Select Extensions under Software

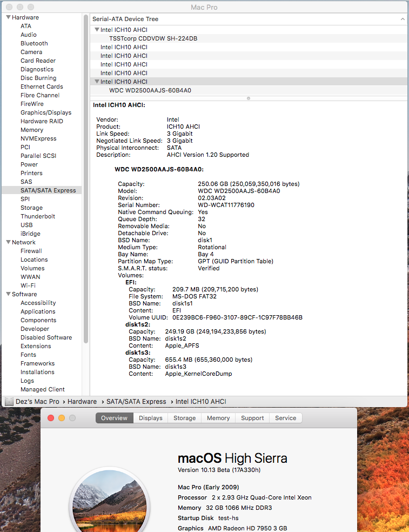tap(36, 346)
